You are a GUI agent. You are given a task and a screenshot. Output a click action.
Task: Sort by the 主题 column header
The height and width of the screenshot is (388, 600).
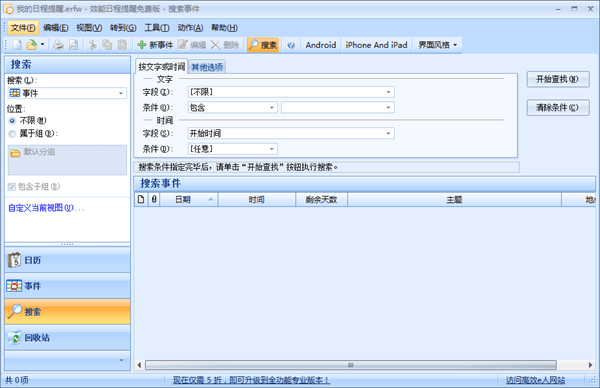click(x=454, y=199)
